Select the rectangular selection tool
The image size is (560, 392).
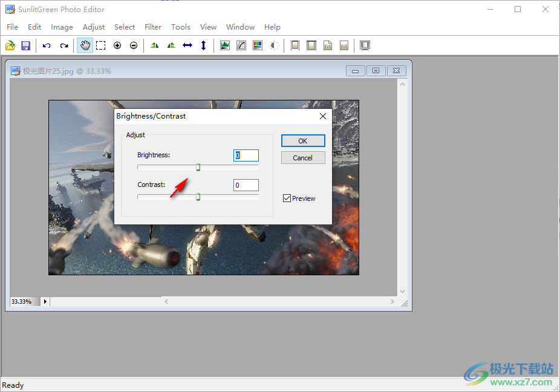[101, 45]
